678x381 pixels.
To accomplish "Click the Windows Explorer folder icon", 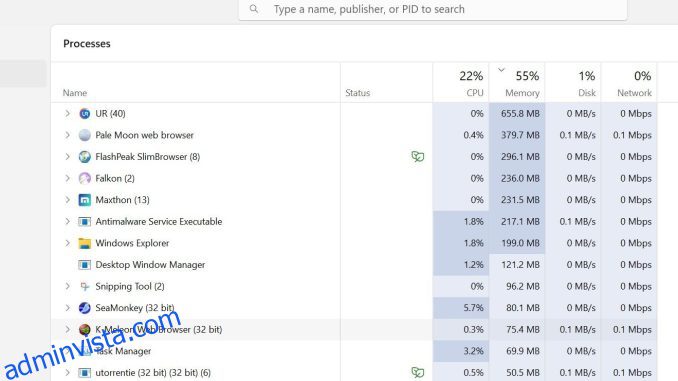I will click(85, 243).
